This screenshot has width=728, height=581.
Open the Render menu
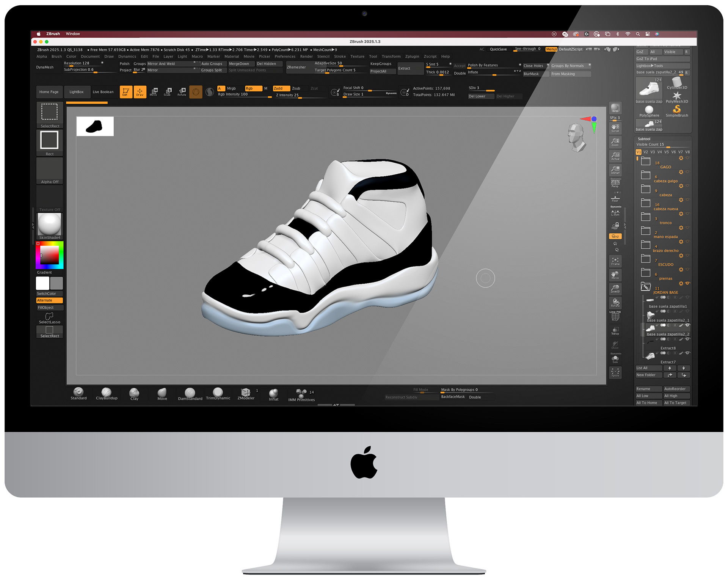coord(306,57)
